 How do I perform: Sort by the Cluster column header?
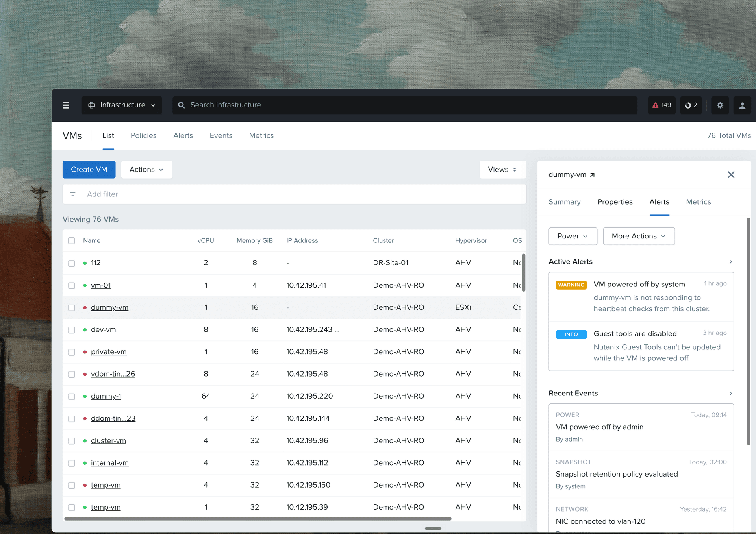click(384, 240)
